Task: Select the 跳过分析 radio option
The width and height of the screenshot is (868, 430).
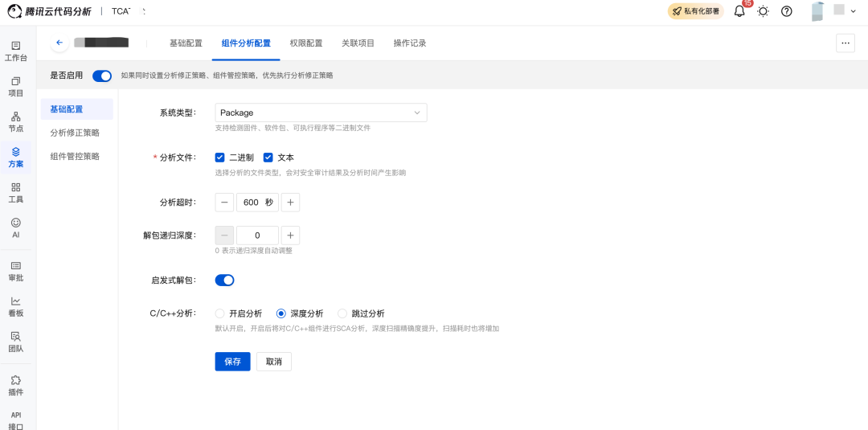Action: (342, 313)
